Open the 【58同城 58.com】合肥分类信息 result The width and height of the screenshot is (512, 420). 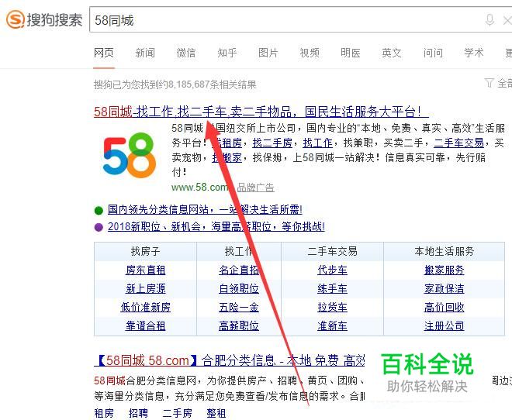229,360
